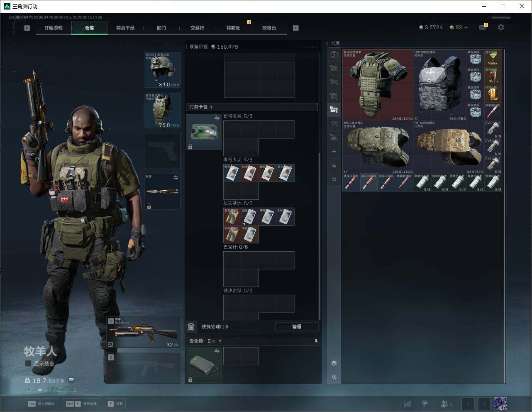
Task: Select the green cocktail glass item
Action: point(493,59)
